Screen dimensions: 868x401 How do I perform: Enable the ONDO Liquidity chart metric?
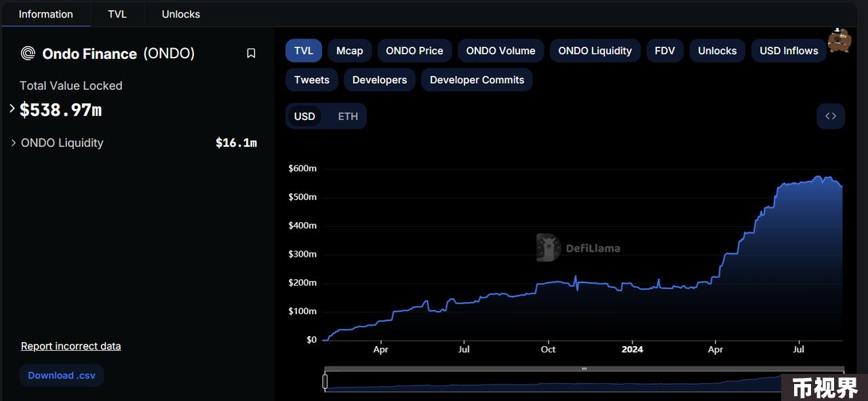tap(595, 51)
